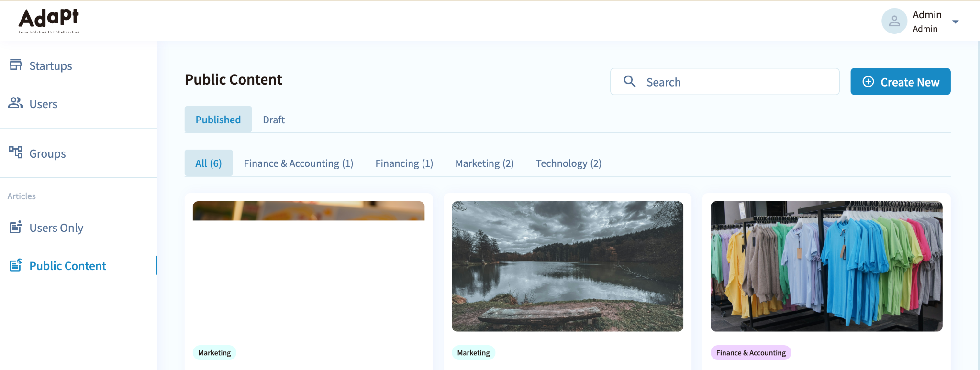Click the Public Content globe-article icon
The image size is (980, 370).
pos(16,265)
